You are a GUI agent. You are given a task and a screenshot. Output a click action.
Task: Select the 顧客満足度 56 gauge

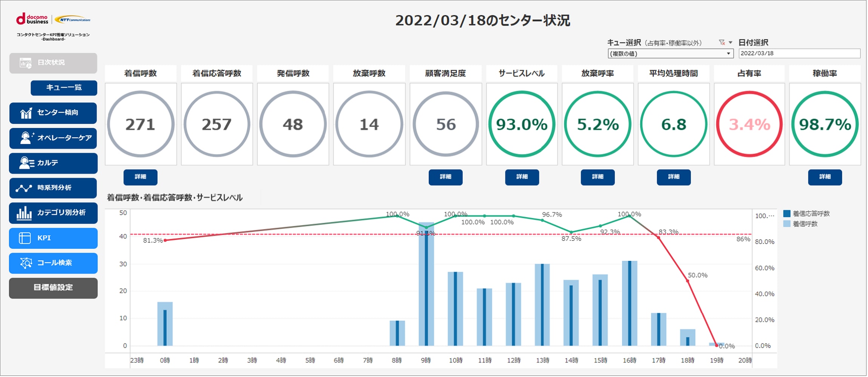tap(446, 124)
